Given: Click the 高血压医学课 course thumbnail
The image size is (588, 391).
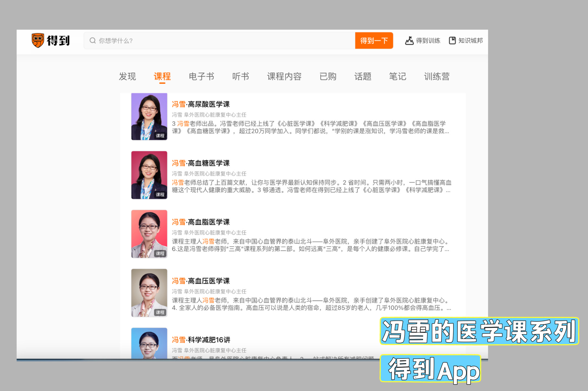Looking at the screenshot, I should click(x=149, y=293).
